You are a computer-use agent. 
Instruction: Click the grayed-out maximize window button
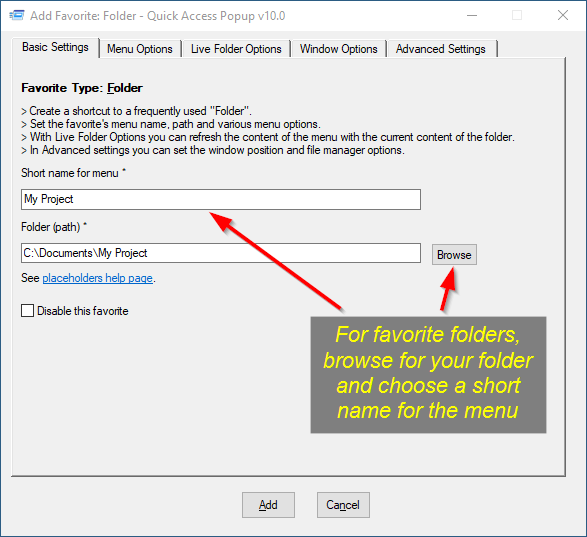[517, 15]
